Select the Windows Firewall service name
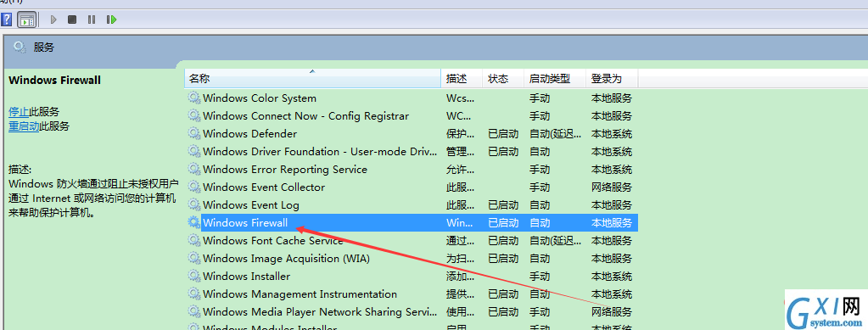 pyautogui.click(x=245, y=222)
